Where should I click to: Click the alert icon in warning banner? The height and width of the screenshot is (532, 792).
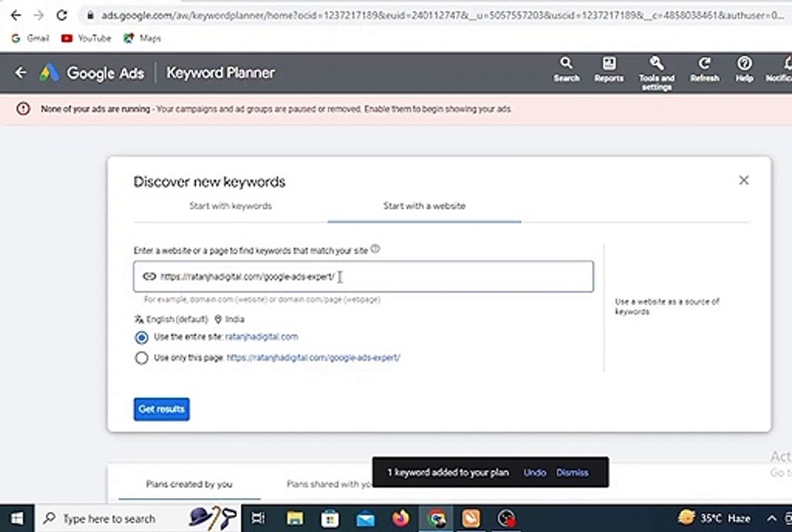23,109
